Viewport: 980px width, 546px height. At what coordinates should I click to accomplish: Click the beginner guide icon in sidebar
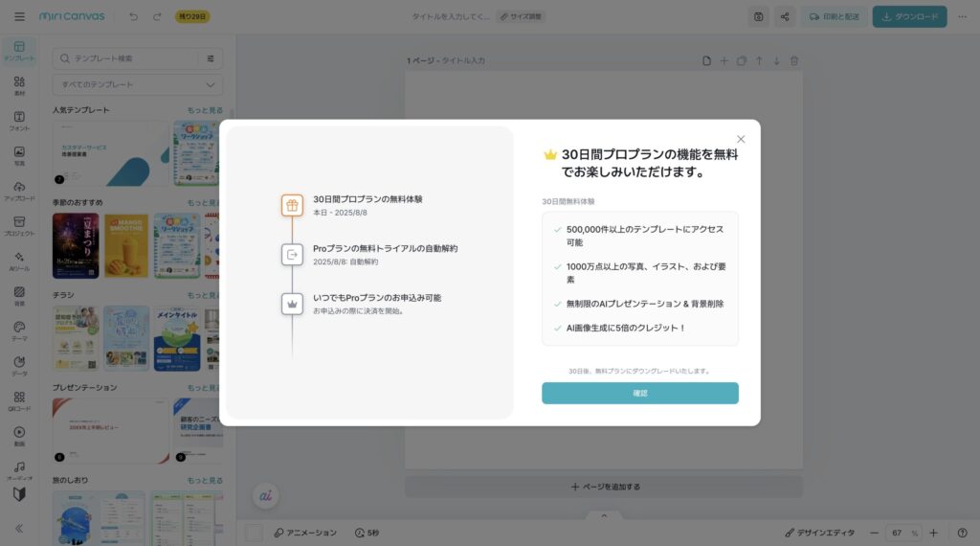coord(19,494)
